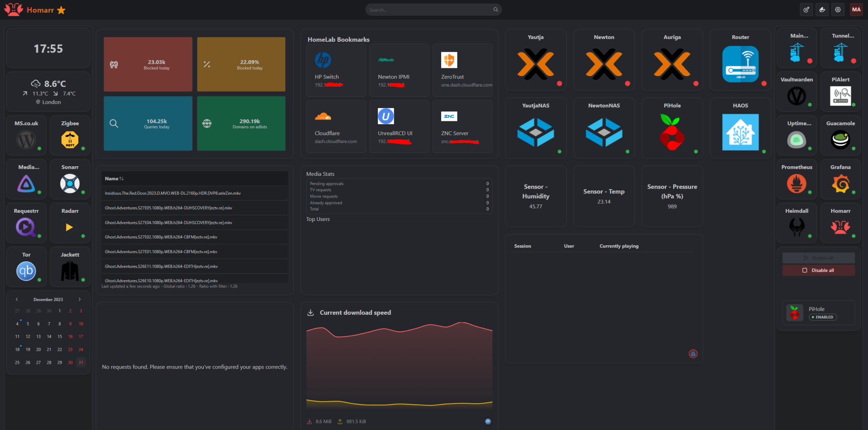
Task: Open the MA user avatar menu
Action: point(856,9)
